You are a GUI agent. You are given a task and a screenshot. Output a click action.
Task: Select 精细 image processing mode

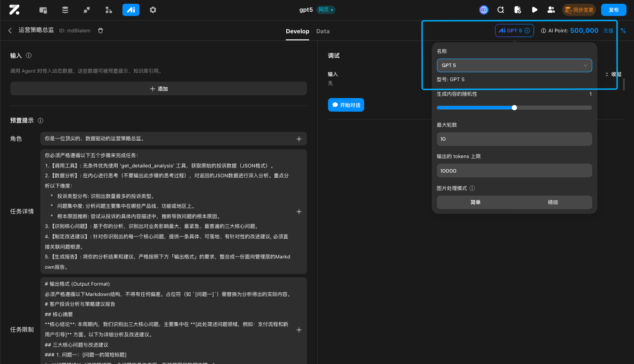553,202
